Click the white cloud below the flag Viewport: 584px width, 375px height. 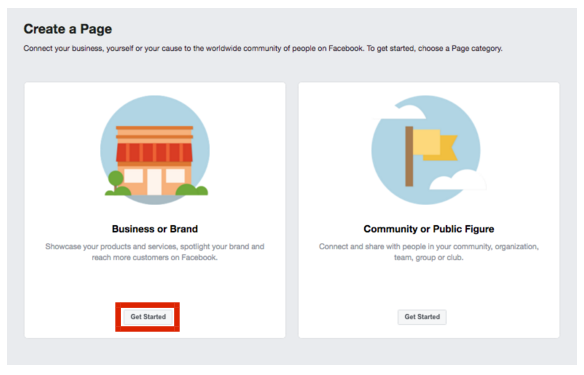point(458,180)
